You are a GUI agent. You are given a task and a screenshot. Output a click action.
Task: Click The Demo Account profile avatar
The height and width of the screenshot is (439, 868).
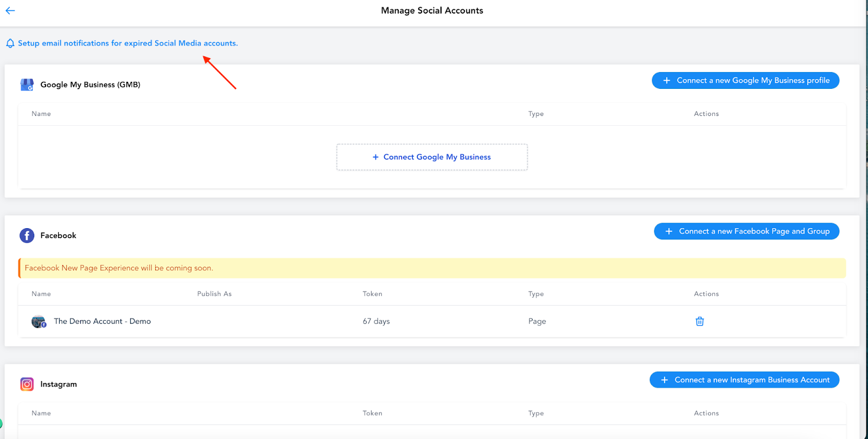pyautogui.click(x=39, y=321)
